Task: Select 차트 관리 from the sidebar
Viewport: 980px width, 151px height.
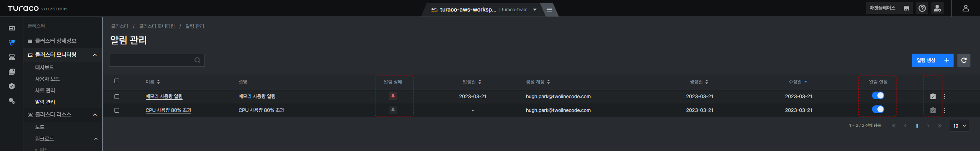Action: pyautogui.click(x=45, y=90)
